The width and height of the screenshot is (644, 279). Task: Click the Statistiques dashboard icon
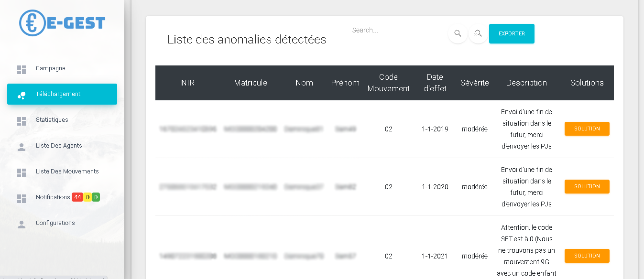(x=22, y=121)
